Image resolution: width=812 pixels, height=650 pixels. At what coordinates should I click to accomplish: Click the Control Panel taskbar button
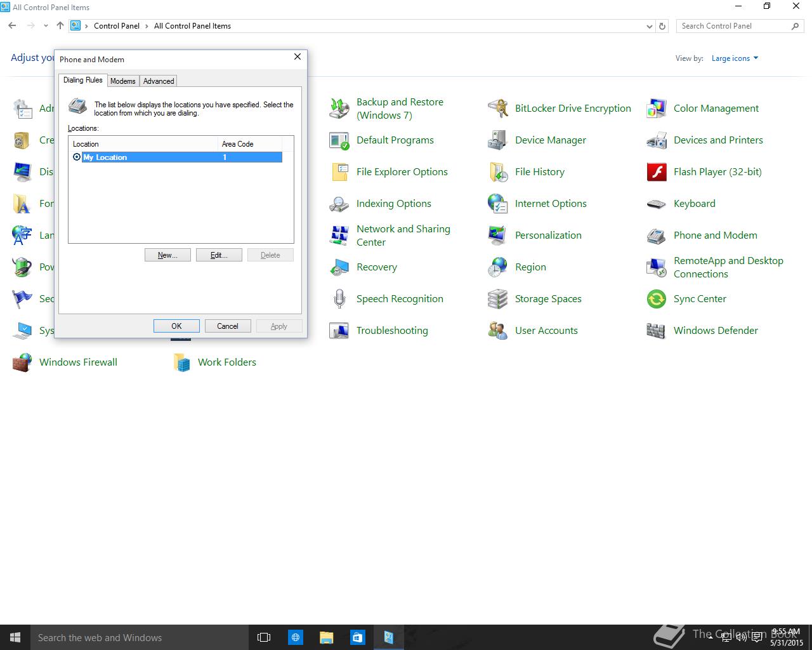point(388,637)
